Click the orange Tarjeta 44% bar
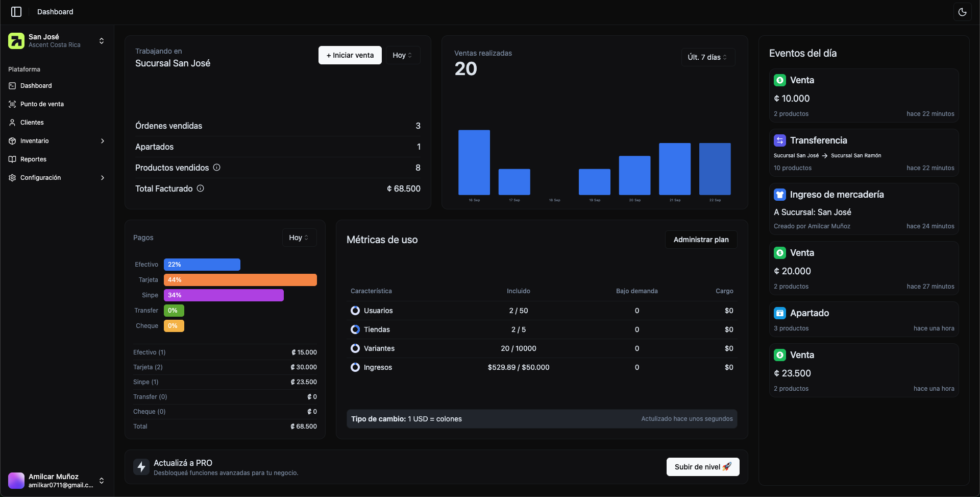 tap(240, 280)
